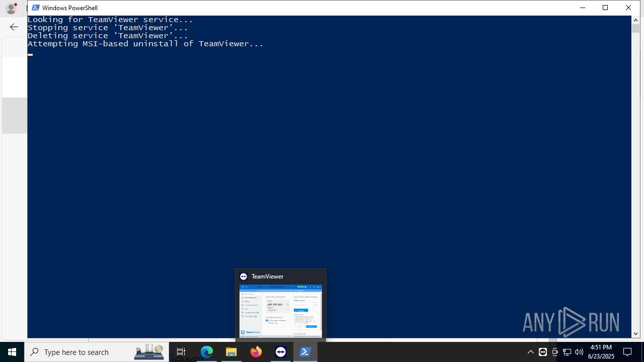Click user profile icon in background window

(11, 8)
